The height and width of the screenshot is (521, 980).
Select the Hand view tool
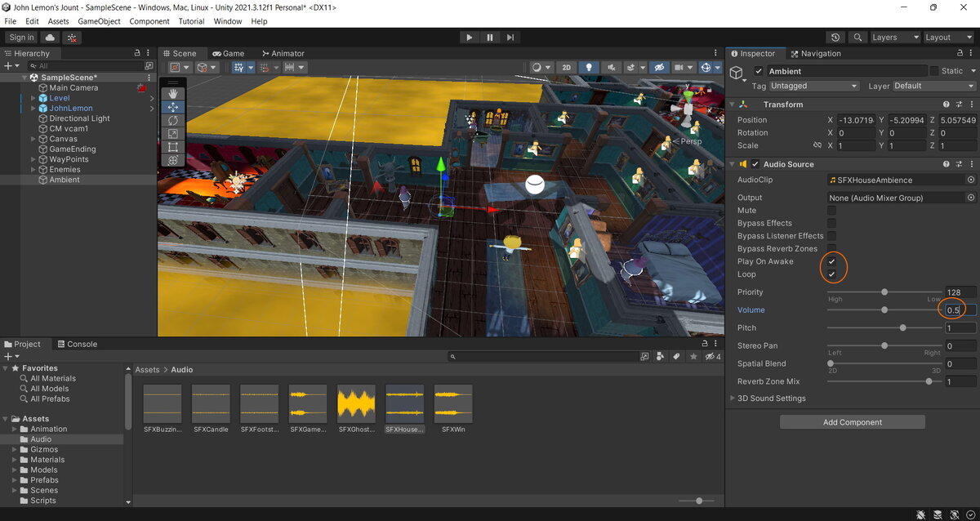(x=173, y=93)
